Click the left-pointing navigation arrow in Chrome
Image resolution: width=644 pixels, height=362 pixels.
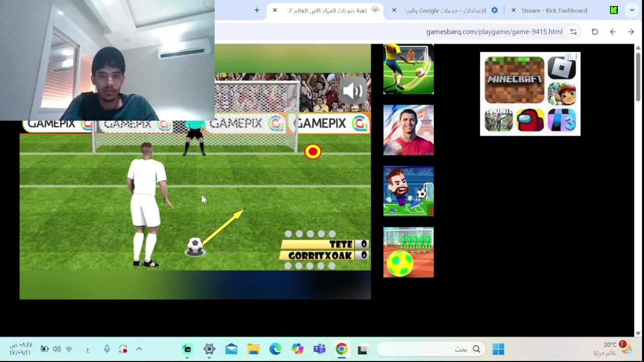(x=613, y=32)
